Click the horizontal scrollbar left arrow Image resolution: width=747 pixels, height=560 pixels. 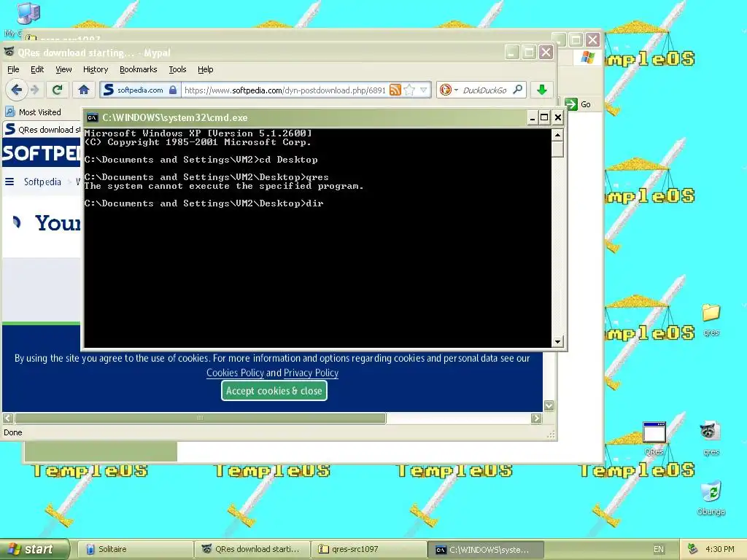[x=7, y=418]
